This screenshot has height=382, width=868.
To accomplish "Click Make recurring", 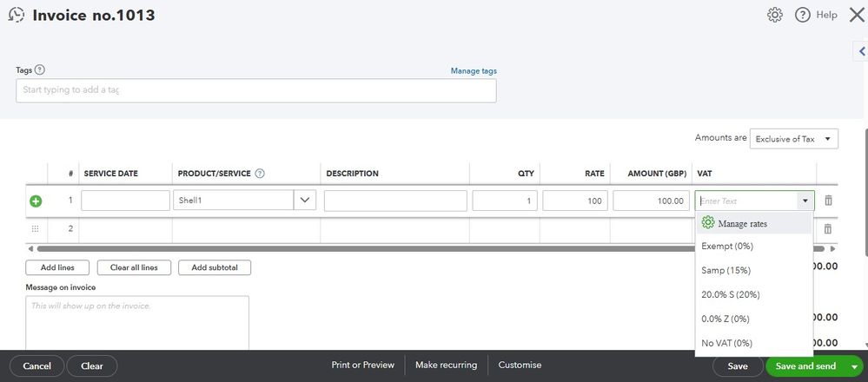I will pos(447,365).
